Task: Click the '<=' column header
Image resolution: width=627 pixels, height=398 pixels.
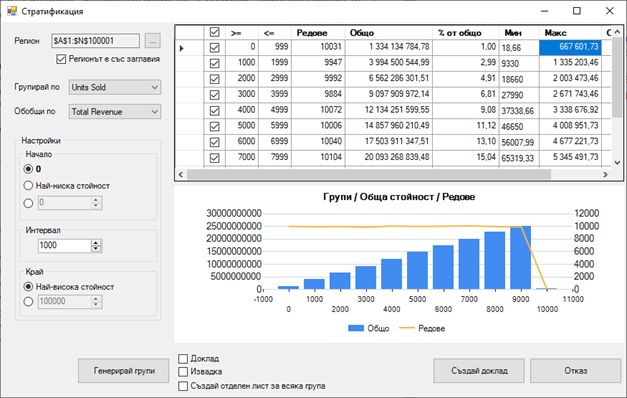Action: pyautogui.click(x=275, y=33)
